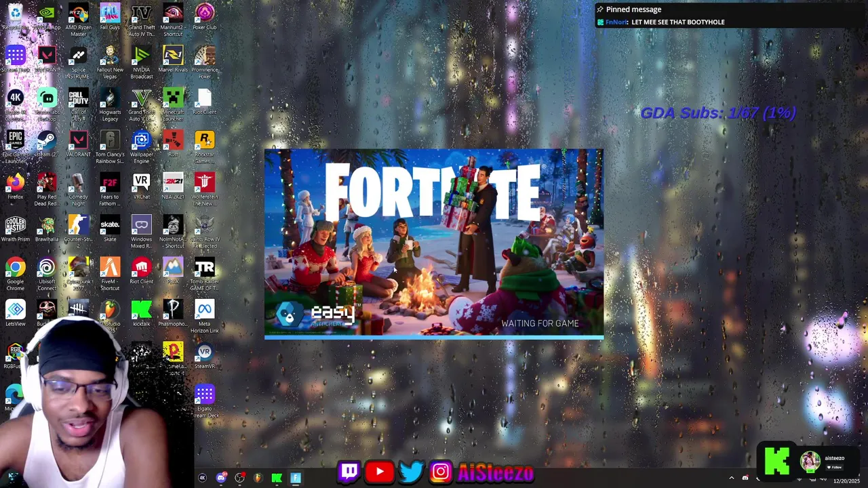The width and height of the screenshot is (868, 488).
Task: Open the Rust game desktop icon
Action: (173, 144)
